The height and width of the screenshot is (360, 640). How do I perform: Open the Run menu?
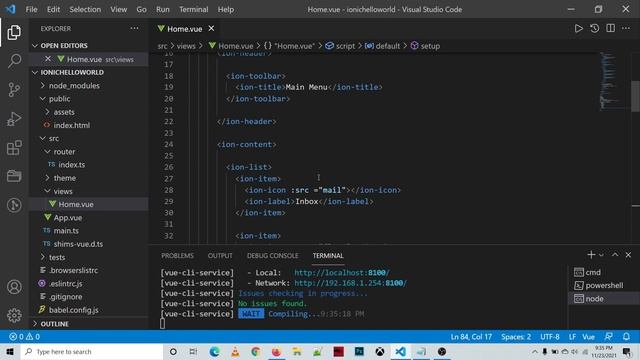tap(162, 9)
